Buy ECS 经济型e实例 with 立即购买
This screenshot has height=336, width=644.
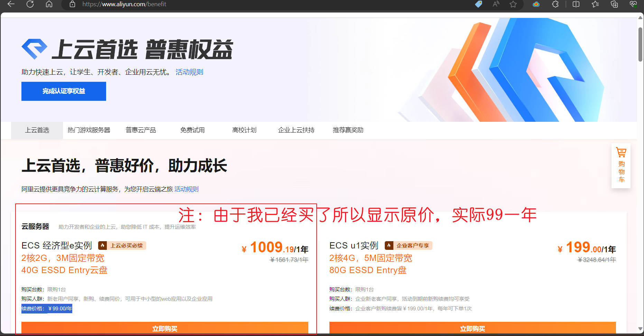pyautogui.click(x=165, y=328)
